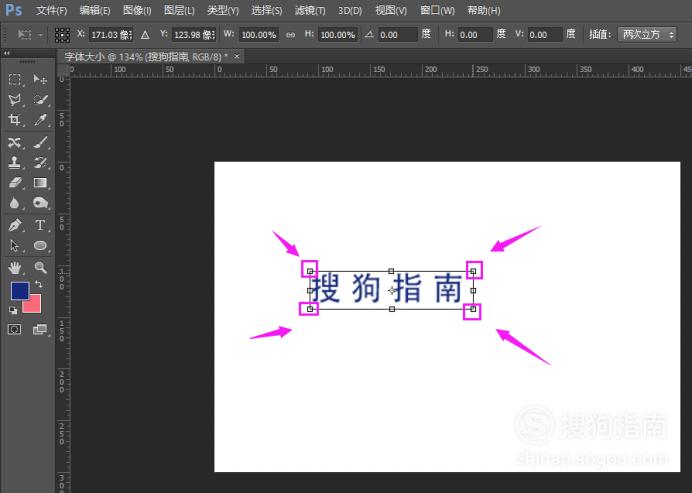Select the Patch healing tool
The height and width of the screenshot is (493, 692).
coord(15,143)
